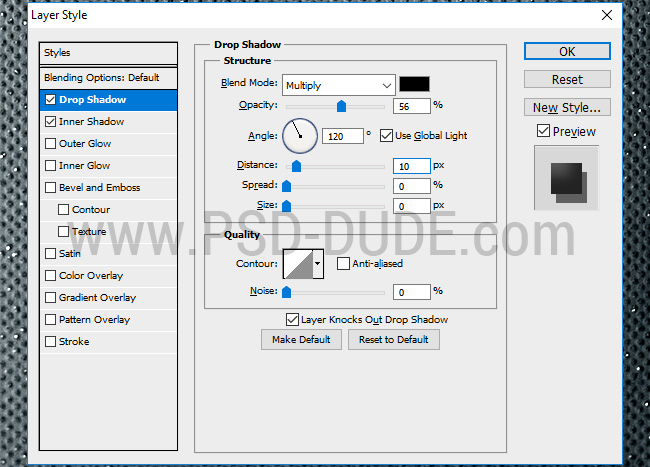Enable the Stroke checkbox

click(51, 341)
